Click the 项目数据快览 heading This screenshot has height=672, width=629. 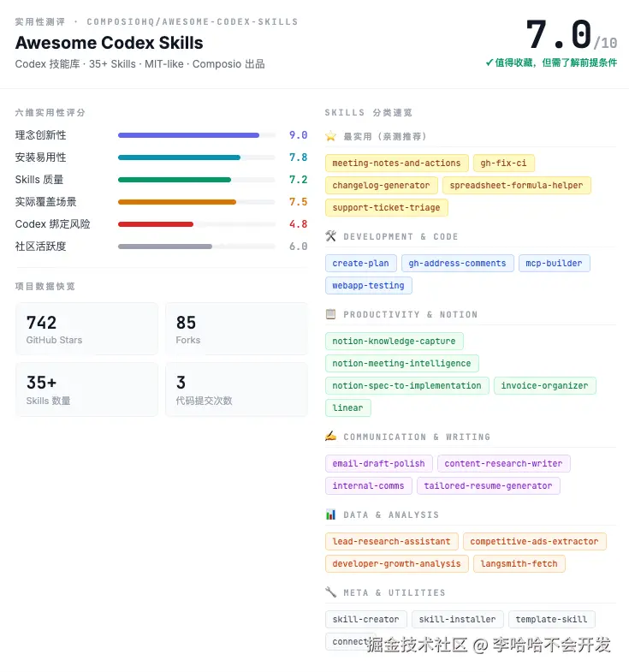click(45, 286)
